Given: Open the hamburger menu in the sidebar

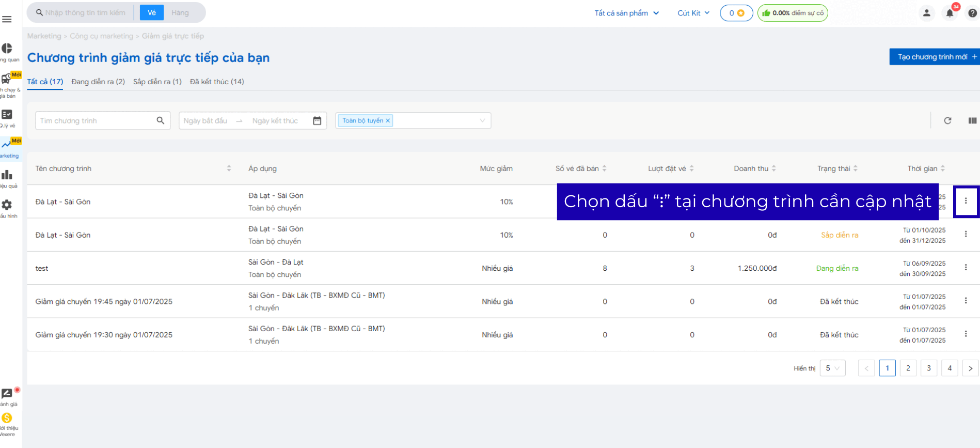Looking at the screenshot, I should tap(7, 20).
